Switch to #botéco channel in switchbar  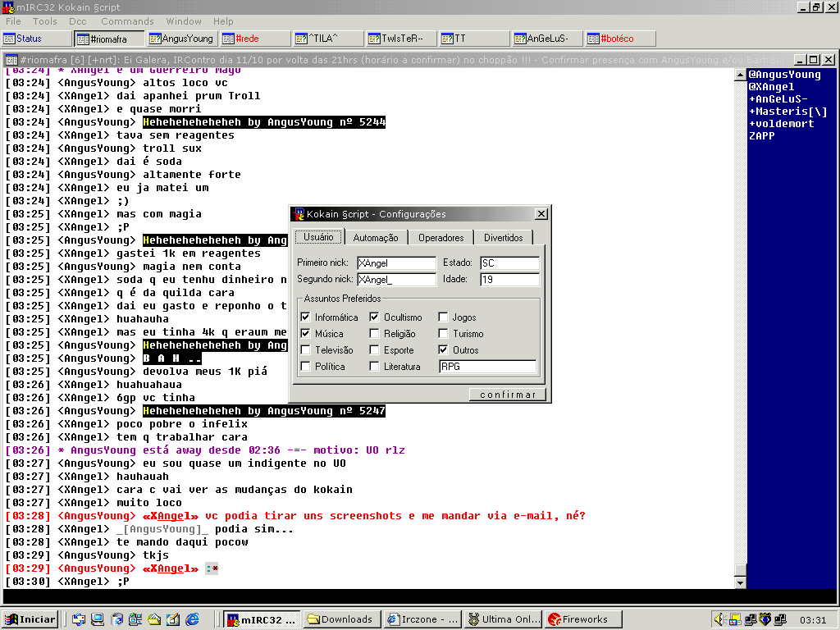620,39
